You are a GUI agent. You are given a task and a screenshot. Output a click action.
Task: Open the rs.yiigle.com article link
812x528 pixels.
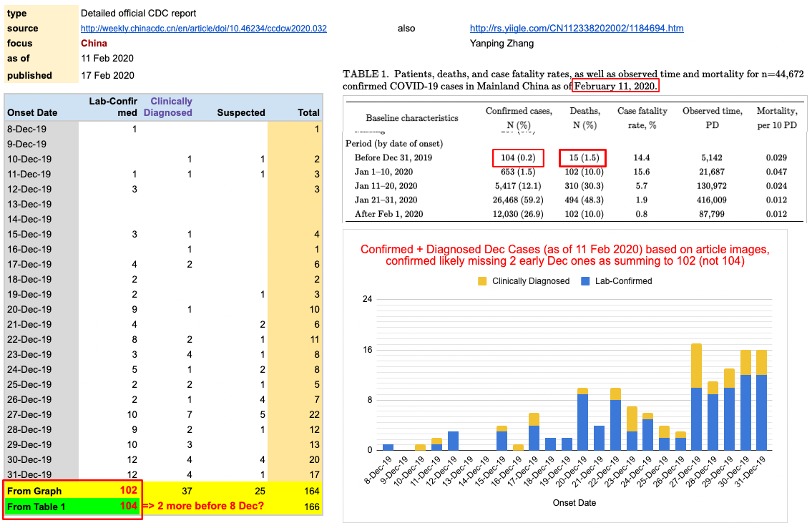pos(576,29)
